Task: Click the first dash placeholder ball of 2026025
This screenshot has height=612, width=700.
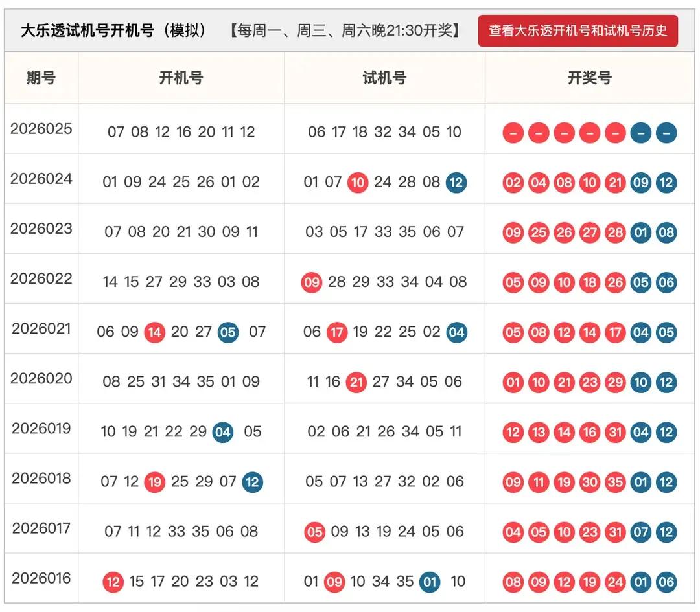Action: tap(513, 133)
